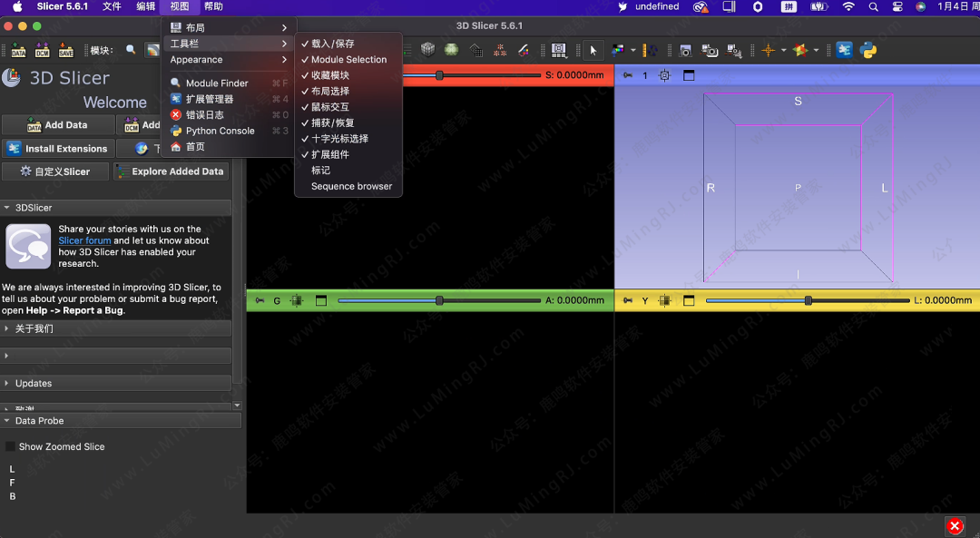Open the yellow slice view options menu
This screenshot has height=538, width=980.
688,299
